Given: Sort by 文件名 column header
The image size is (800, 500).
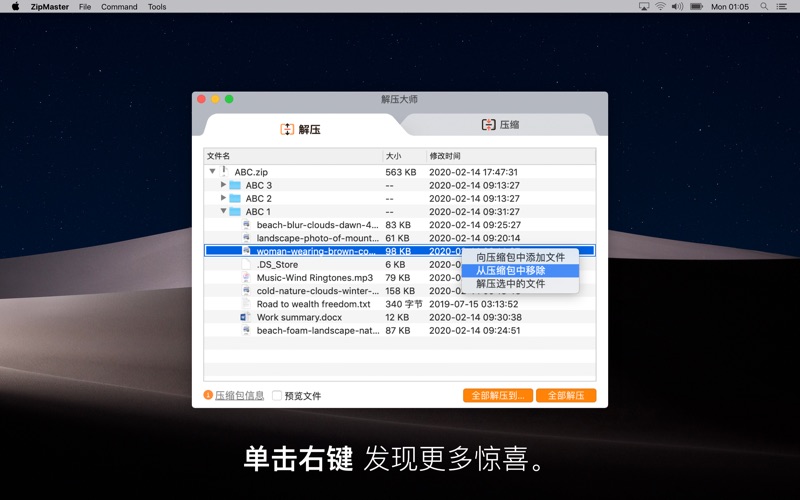Looking at the screenshot, I should [x=293, y=156].
